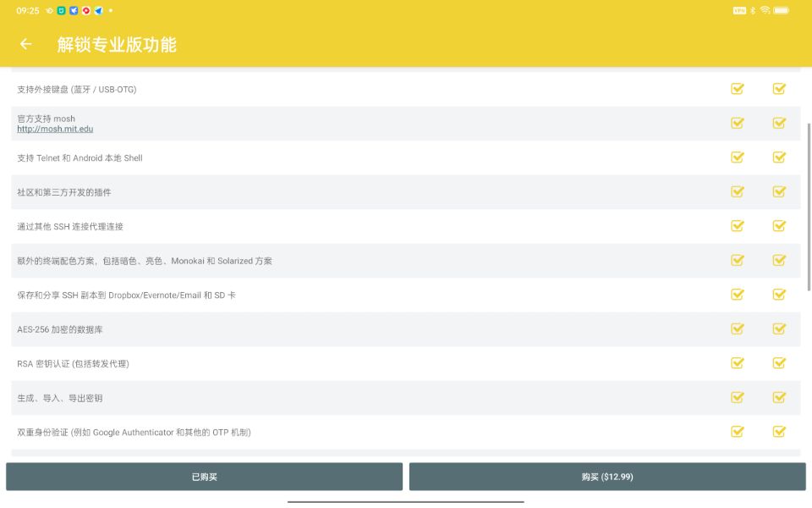
Task: Toggle second checkbox for terminal color schemes row
Action: pos(779,260)
